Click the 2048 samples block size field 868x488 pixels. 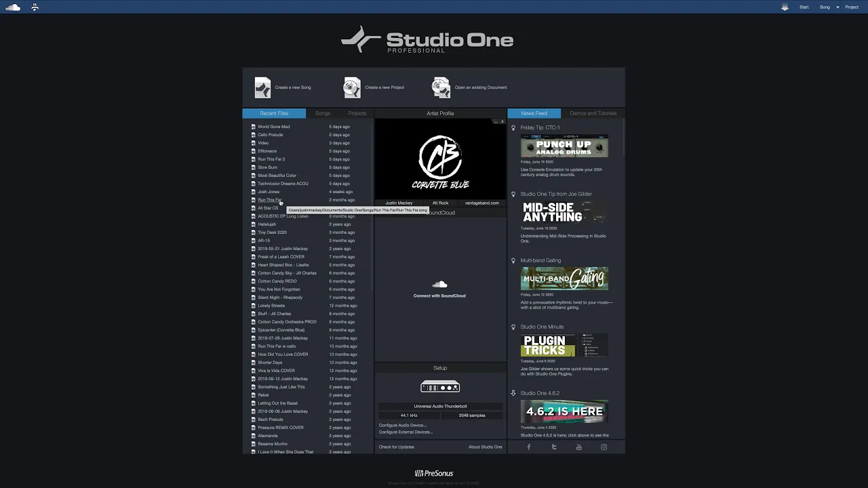click(x=472, y=415)
